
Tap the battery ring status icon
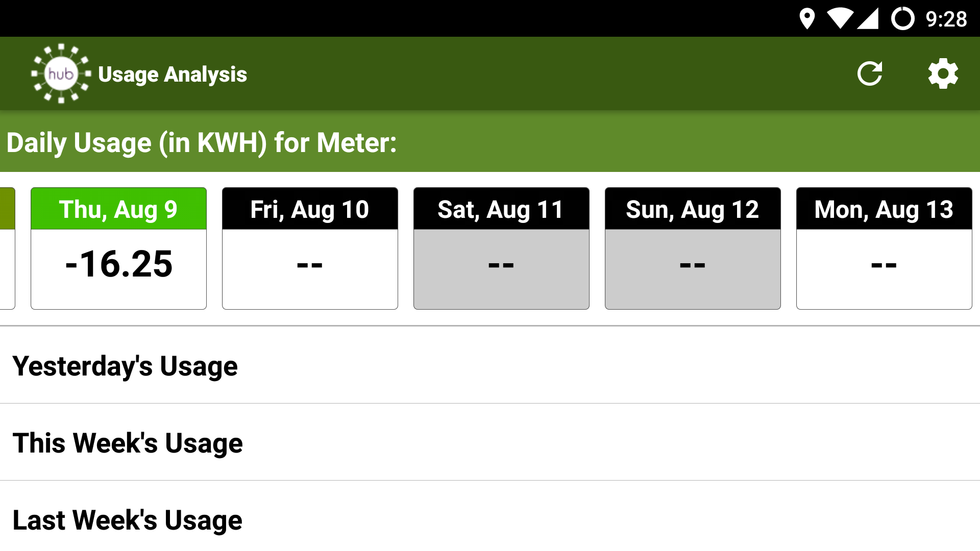902,19
